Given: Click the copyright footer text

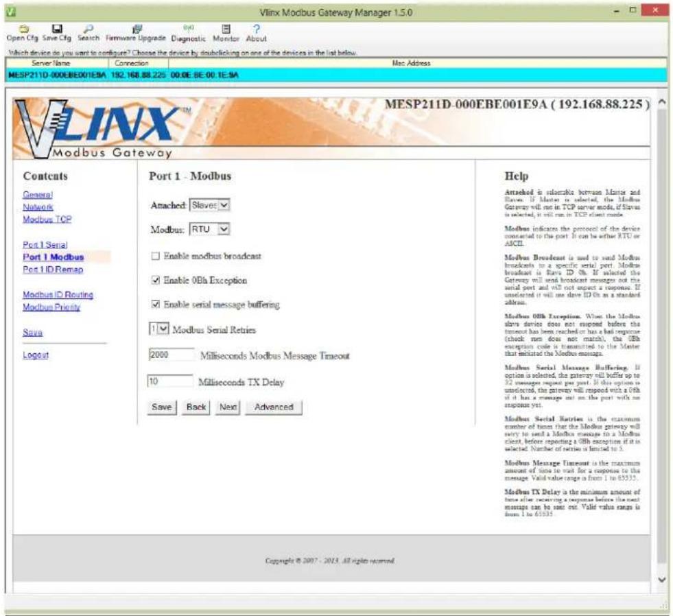Looking at the screenshot, I should click(329, 560).
